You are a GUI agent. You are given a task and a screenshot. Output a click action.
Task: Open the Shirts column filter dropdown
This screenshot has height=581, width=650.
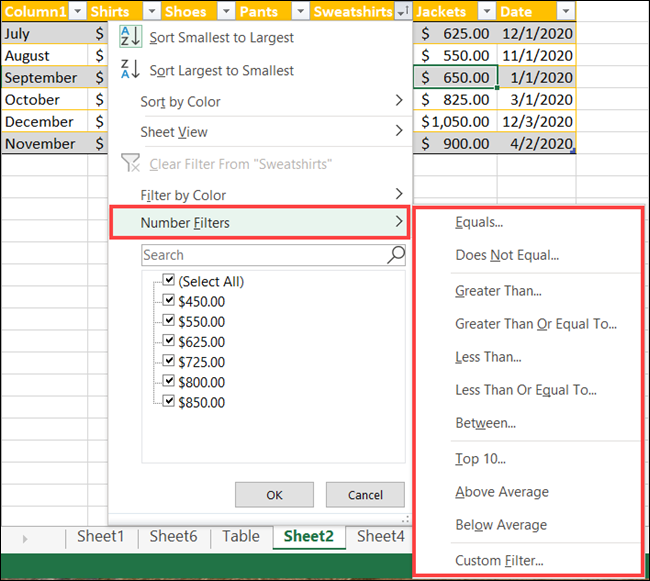(x=150, y=12)
